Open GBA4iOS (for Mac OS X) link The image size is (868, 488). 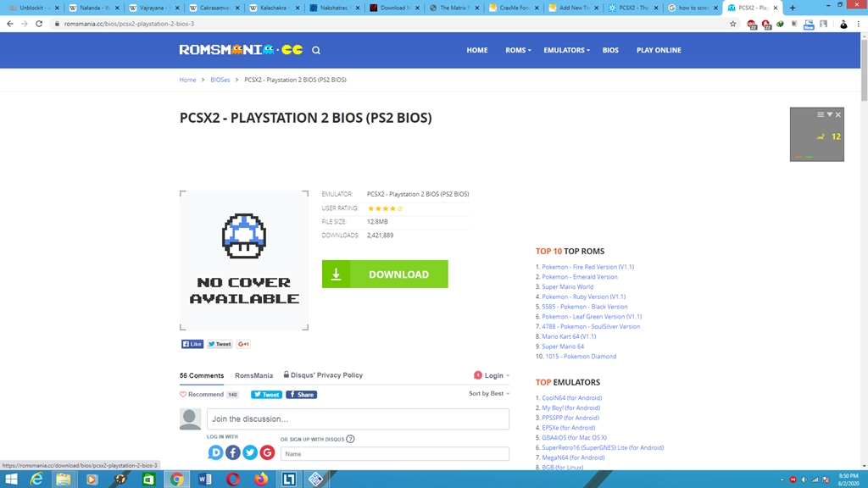(574, 438)
